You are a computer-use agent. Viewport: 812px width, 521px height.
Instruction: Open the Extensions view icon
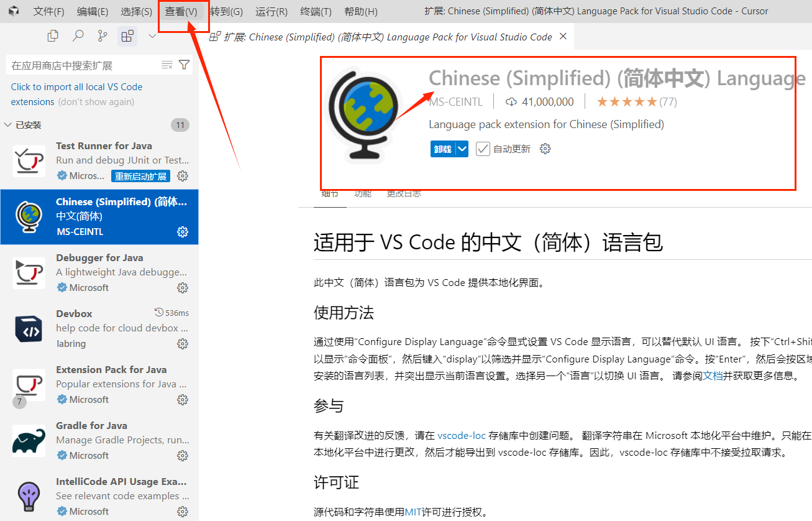pos(127,37)
